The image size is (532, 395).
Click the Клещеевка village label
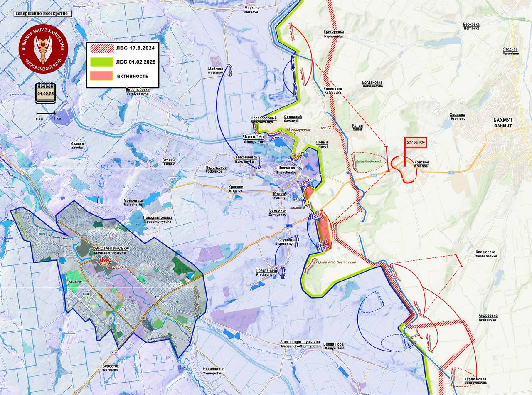[x=485, y=252]
